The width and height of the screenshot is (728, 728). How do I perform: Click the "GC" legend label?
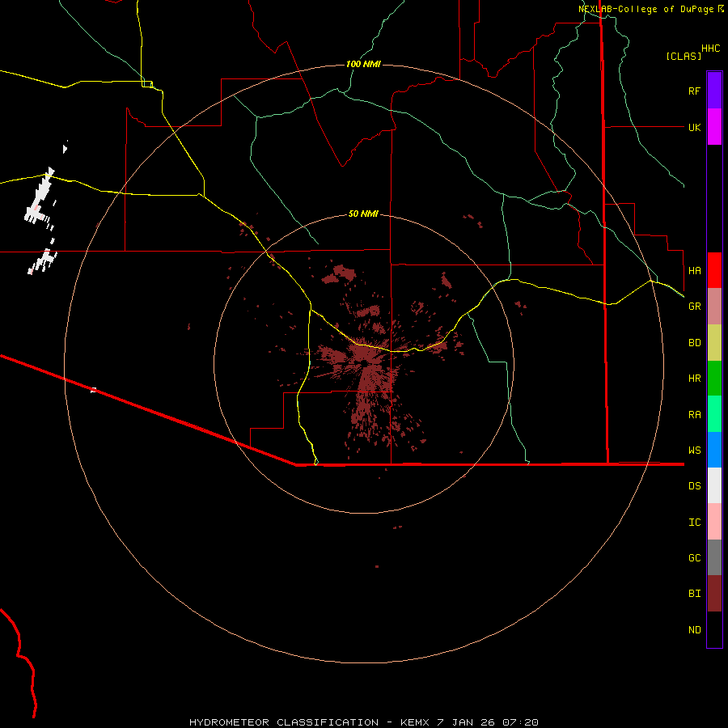pyautogui.click(x=694, y=558)
